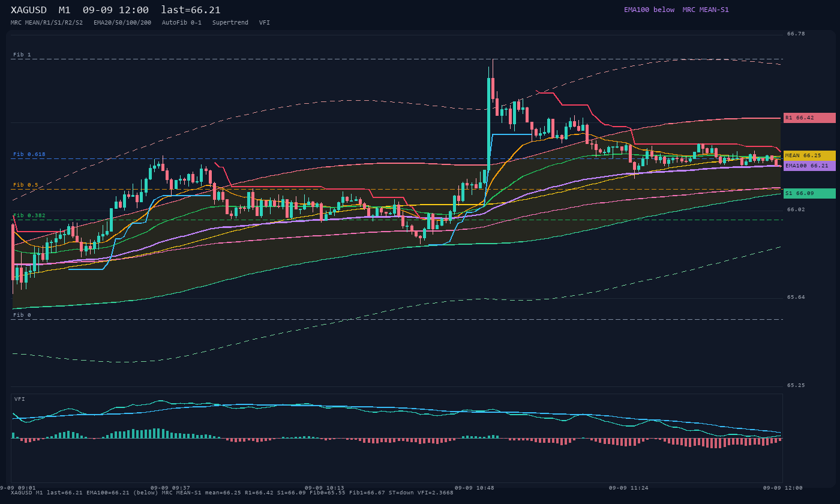
Task: Select the 'Supertrend' indicator legend
Action: (230, 23)
